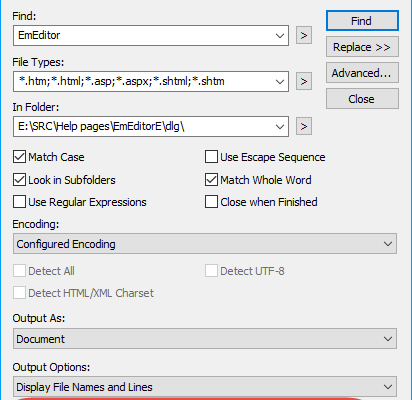The height and width of the screenshot is (400, 412).
Task: Expand the Find text history dropdown
Action: pos(280,35)
